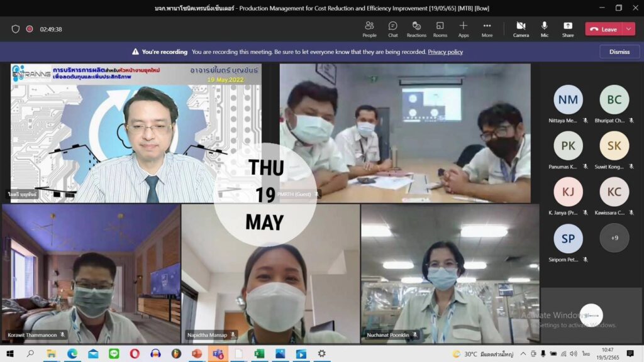Open the Apps panel
The width and height of the screenshot is (644, 362).
click(x=464, y=29)
